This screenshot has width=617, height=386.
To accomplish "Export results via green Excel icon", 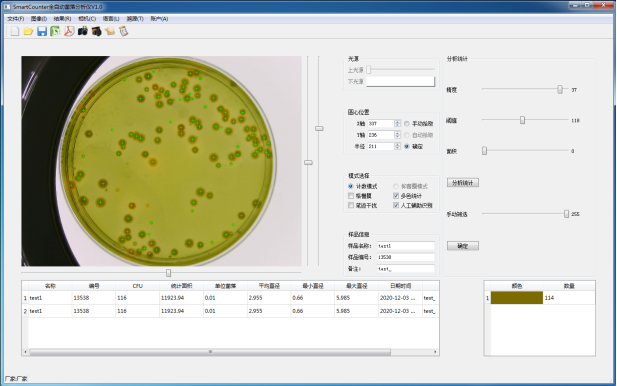I will (55, 31).
